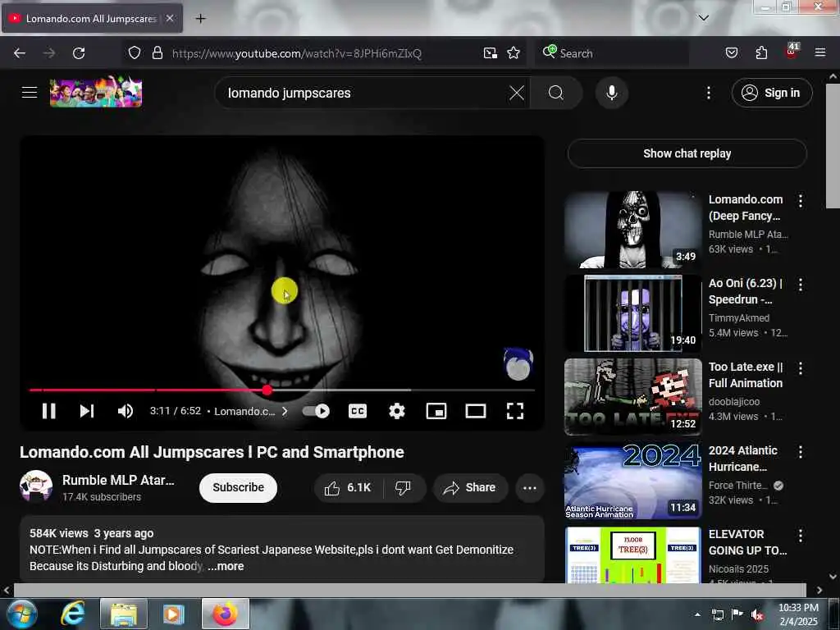
Task: List all tabs dropdown arrow
Action: (x=703, y=18)
